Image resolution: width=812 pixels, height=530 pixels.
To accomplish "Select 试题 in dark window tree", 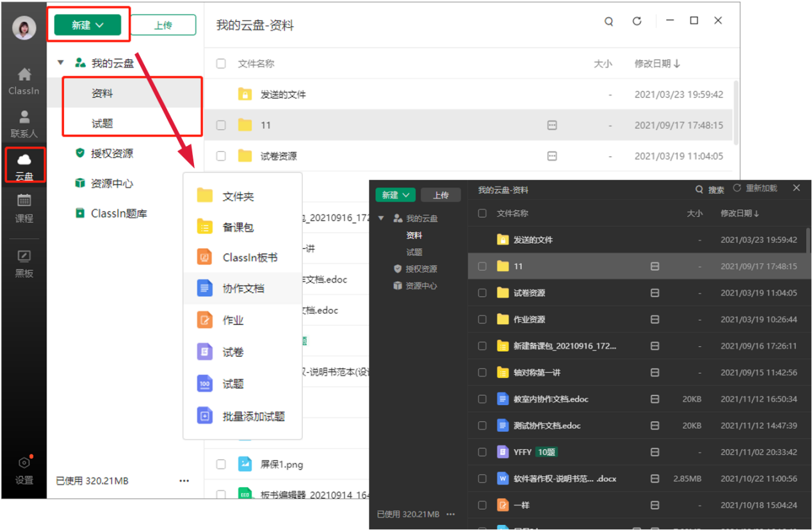I will point(414,252).
